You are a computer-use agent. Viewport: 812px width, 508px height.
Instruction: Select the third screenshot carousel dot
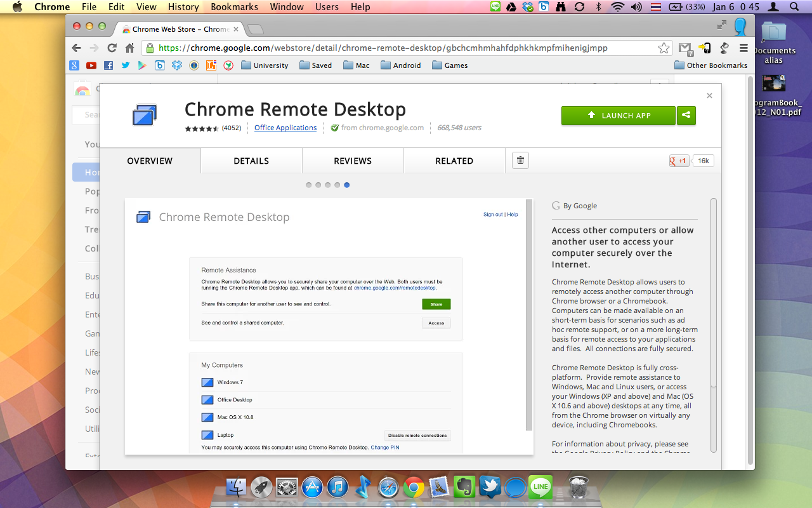328,185
